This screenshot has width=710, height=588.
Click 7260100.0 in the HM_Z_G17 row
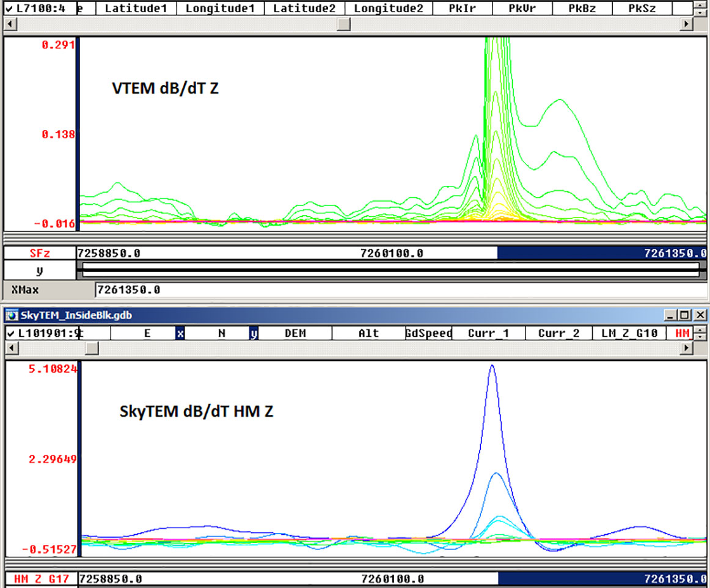pos(393,579)
